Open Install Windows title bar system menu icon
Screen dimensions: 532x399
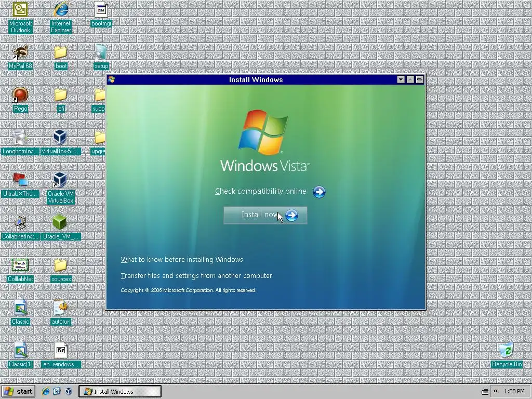(x=111, y=79)
